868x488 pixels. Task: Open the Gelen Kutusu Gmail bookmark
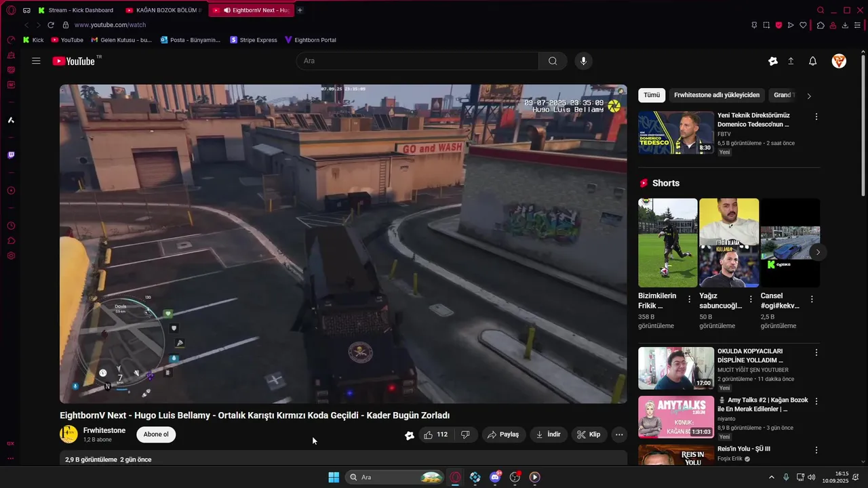(122, 40)
